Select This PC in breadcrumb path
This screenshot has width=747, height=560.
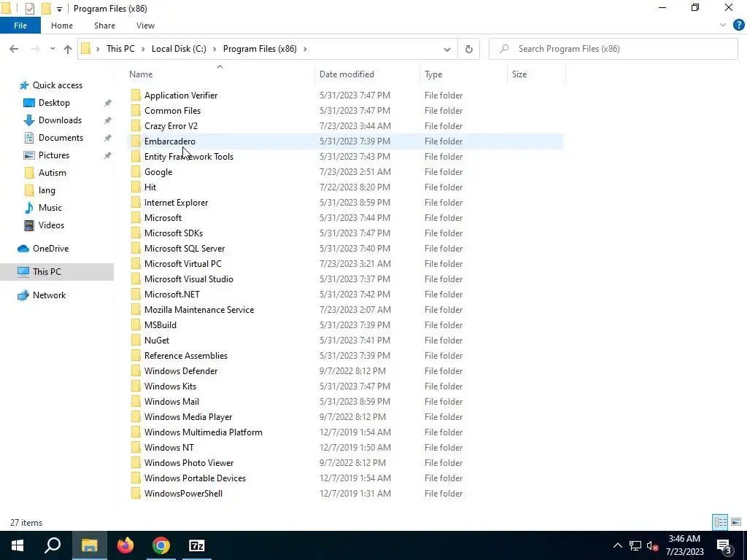tap(120, 49)
